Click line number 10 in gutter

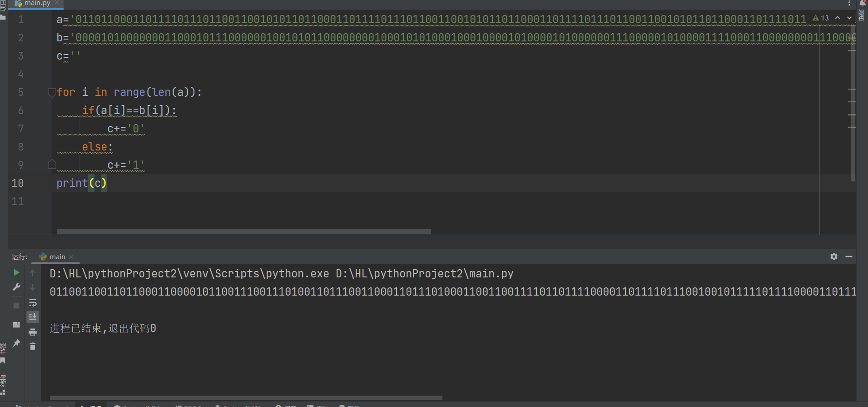18,183
